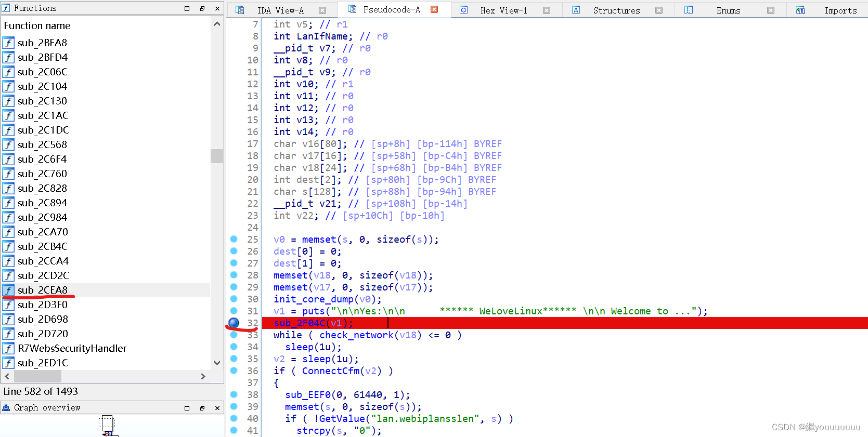Select function sub_2C06C
The image size is (868, 437).
pos(43,72)
